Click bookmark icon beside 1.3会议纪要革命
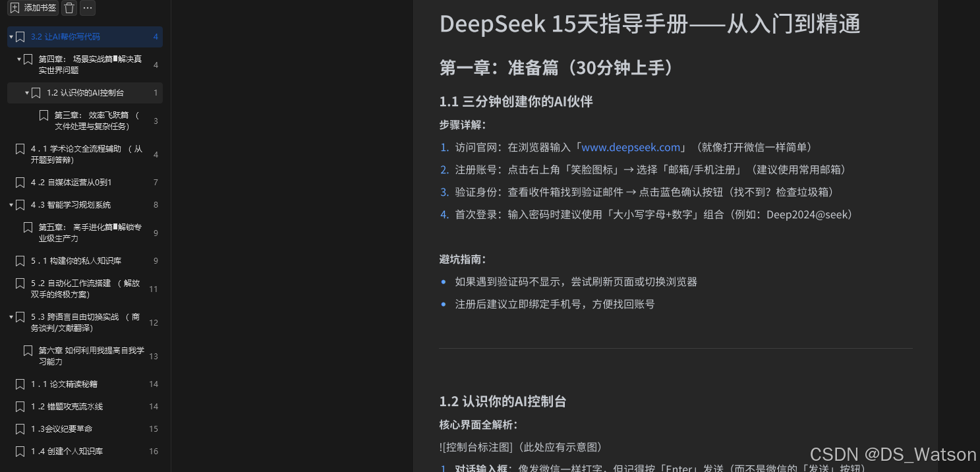980x472 pixels. coord(20,429)
